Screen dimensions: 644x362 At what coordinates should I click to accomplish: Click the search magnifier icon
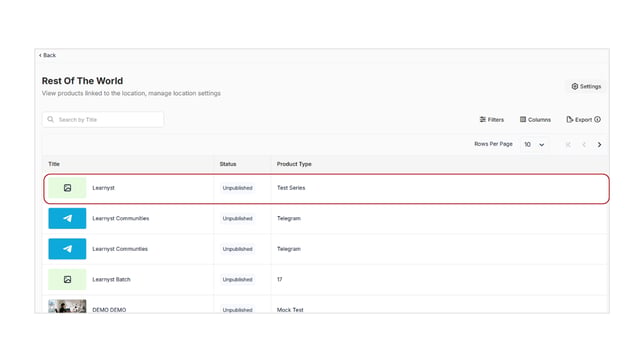coord(51,120)
